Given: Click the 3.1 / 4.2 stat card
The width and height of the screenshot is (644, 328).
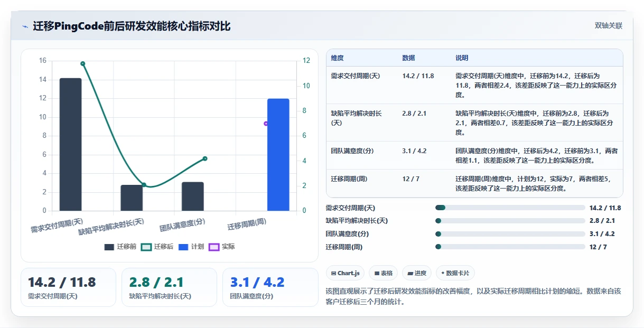Looking at the screenshot, I should click(270, 287).
